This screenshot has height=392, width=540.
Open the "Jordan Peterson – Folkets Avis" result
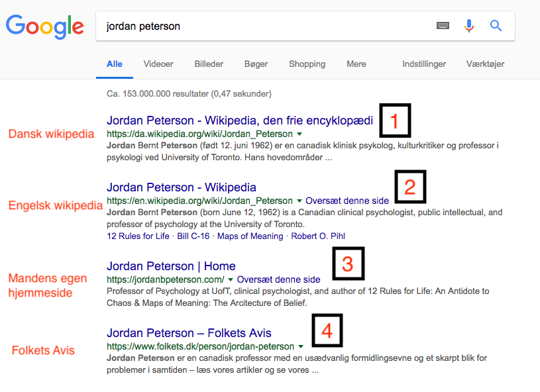pyautogui.click(x=189, y=333)
